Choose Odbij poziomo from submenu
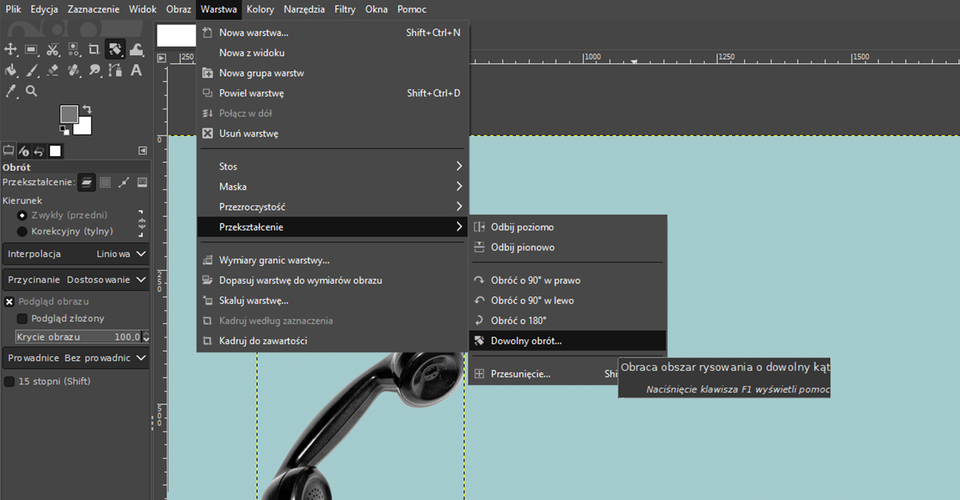The height and width of the screenshot is (500, 960). [522, 227]
